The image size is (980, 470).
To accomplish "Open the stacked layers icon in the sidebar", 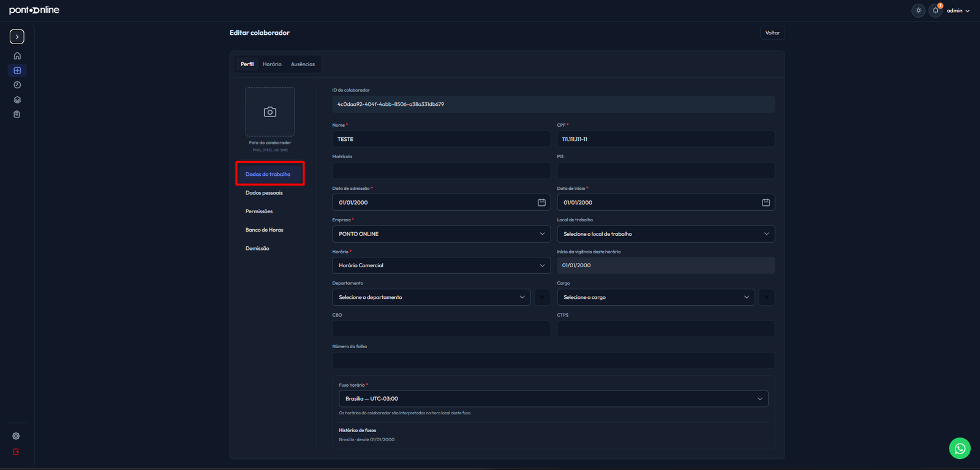I will tap(17, 100).
